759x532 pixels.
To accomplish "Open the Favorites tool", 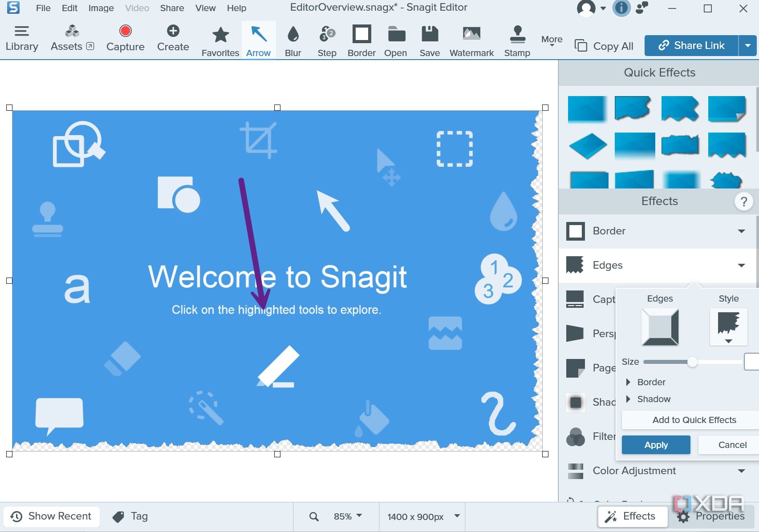I will click(x=220, y=41).
